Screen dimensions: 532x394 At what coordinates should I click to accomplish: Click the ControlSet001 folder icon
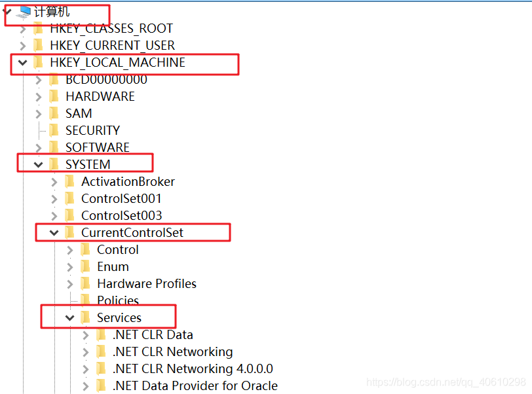click(69, 198)
